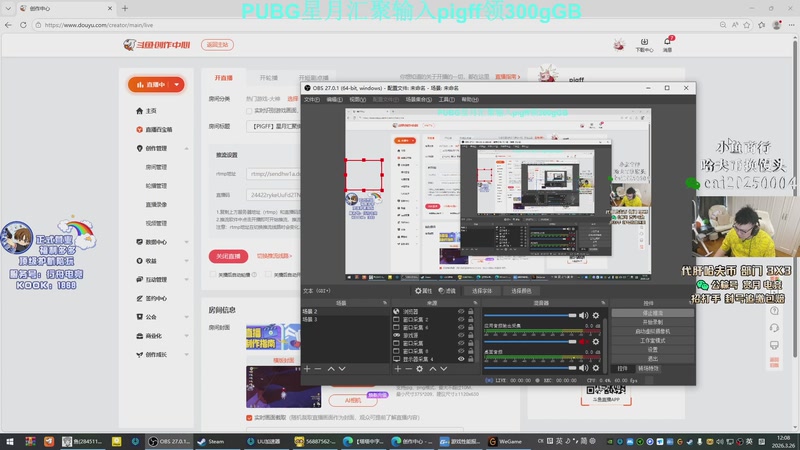The width and height of the screenshot is (800, 450).
Task: Click 选择字体 button in OBS
Action: [482, 291]
